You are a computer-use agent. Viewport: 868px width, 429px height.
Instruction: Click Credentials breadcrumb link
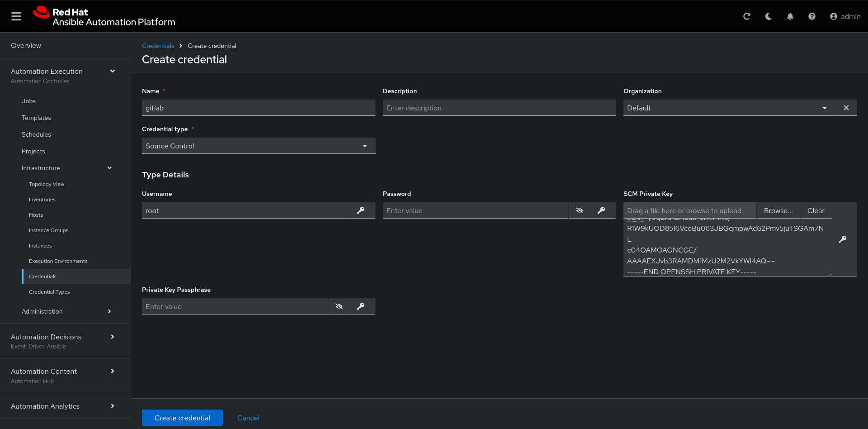coord(158,46)
